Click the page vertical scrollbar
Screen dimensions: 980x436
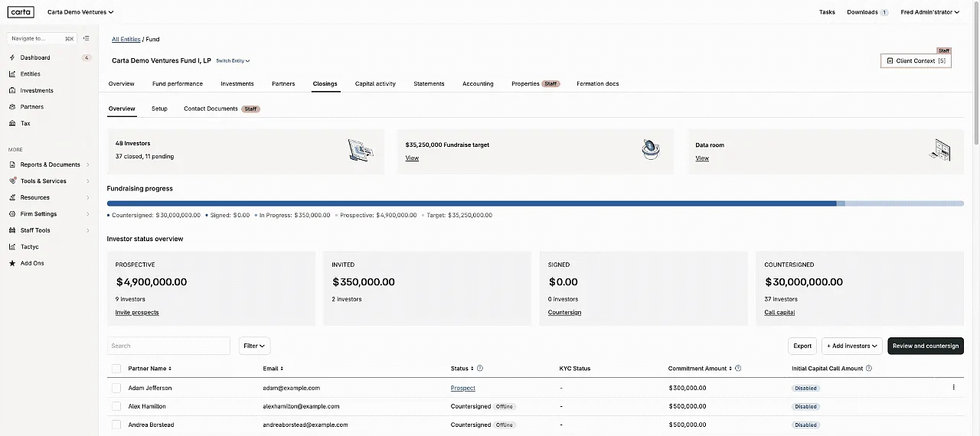point(976,73)
